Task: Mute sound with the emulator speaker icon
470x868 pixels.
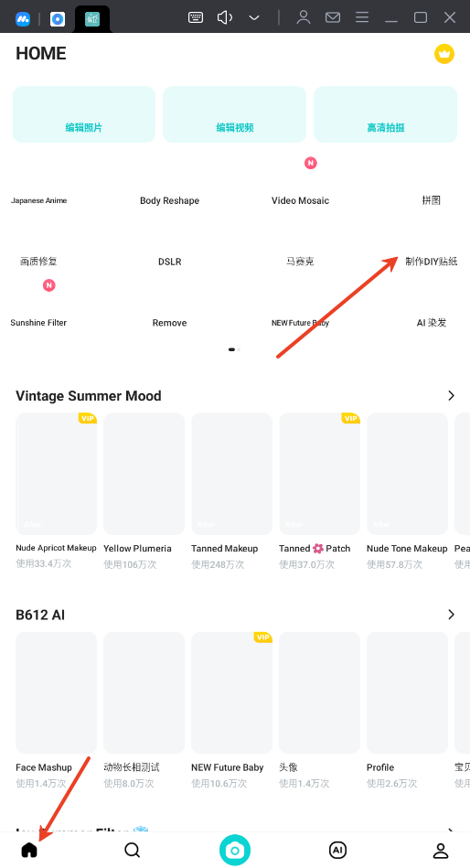Action: click(224, 17)
